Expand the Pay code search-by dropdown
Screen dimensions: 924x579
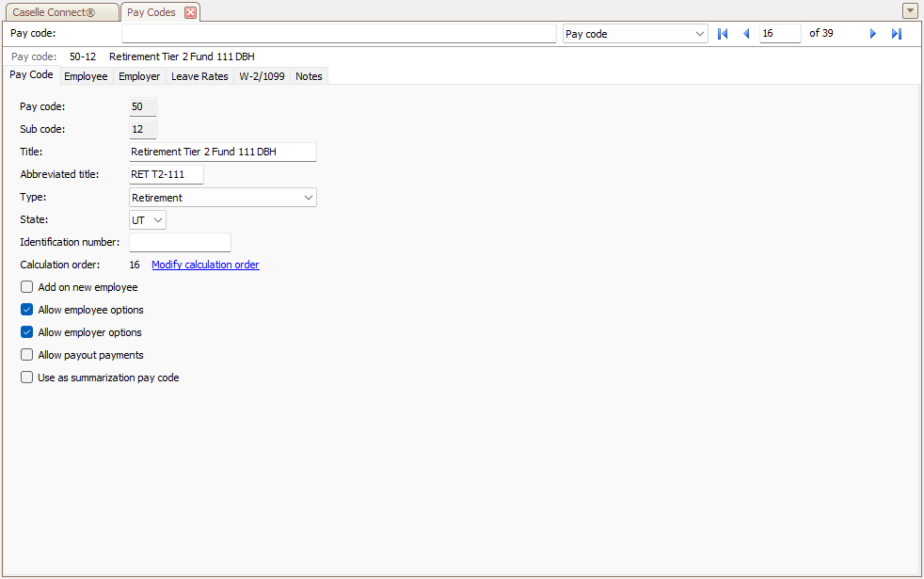699,34
